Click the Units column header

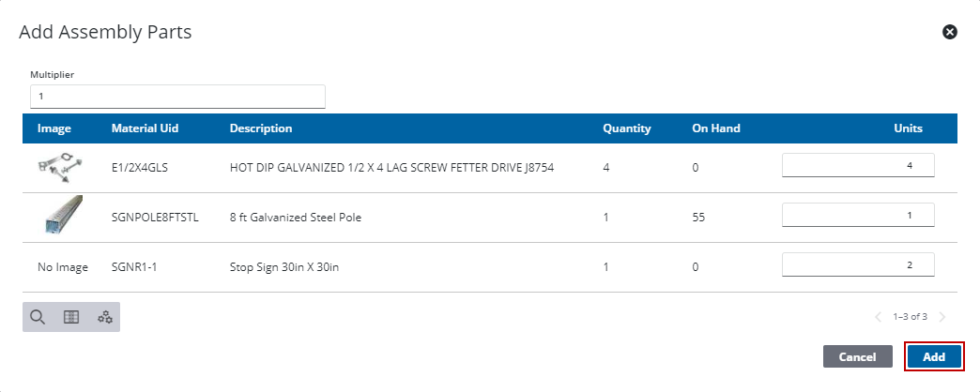tap(908, 128)
